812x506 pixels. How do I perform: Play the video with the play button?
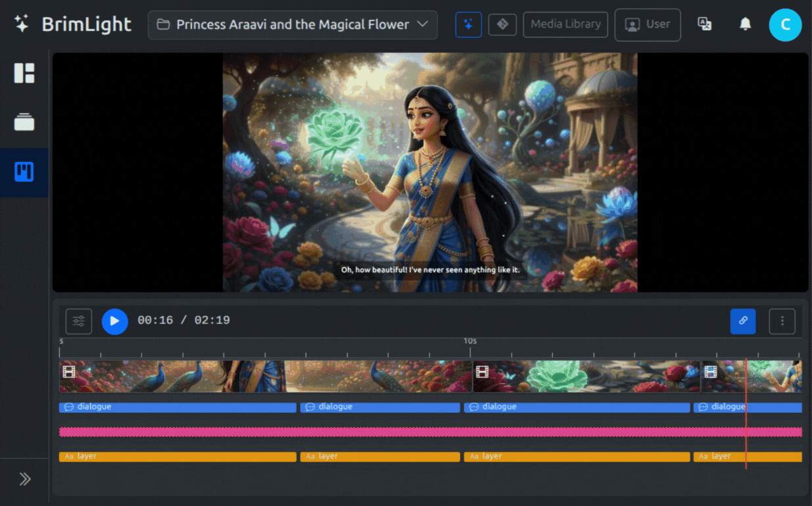(114, 321)
